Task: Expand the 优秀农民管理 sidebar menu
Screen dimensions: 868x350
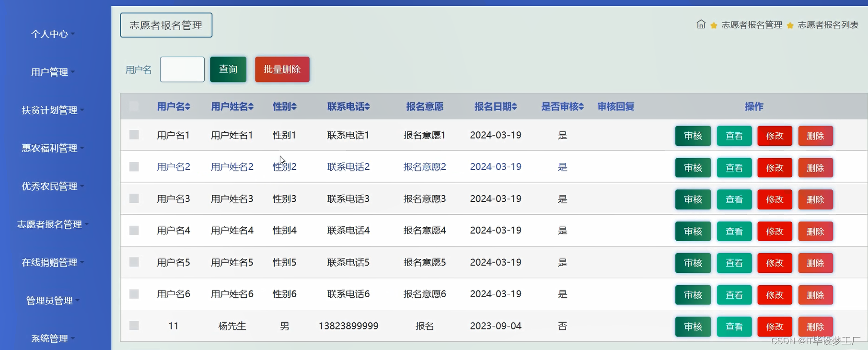Action: (53, 186)
